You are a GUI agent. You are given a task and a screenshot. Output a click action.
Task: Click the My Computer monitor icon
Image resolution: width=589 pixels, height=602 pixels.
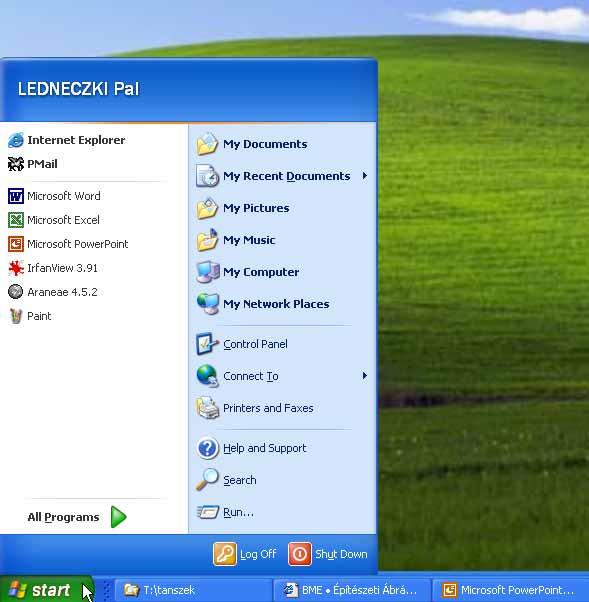(207, 271)
